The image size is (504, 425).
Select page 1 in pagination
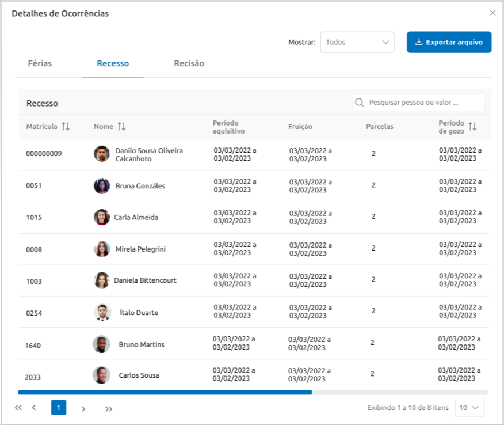click(59, 408)
